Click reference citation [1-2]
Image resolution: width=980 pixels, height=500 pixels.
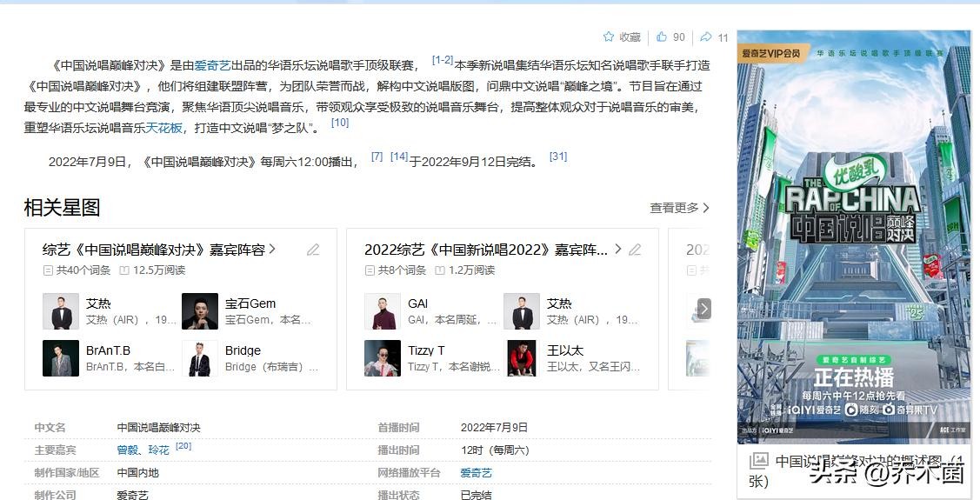point(443,60)
